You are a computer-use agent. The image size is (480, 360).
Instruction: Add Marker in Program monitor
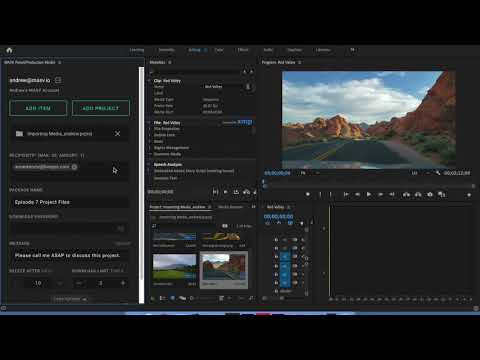coord(308,194)
